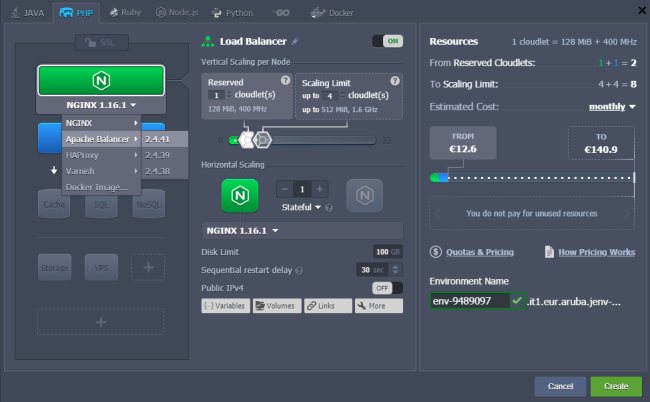The width and height of the screenshot is (650, 402).
Task: Click the estimated cost bar
Action: point(532,178)
